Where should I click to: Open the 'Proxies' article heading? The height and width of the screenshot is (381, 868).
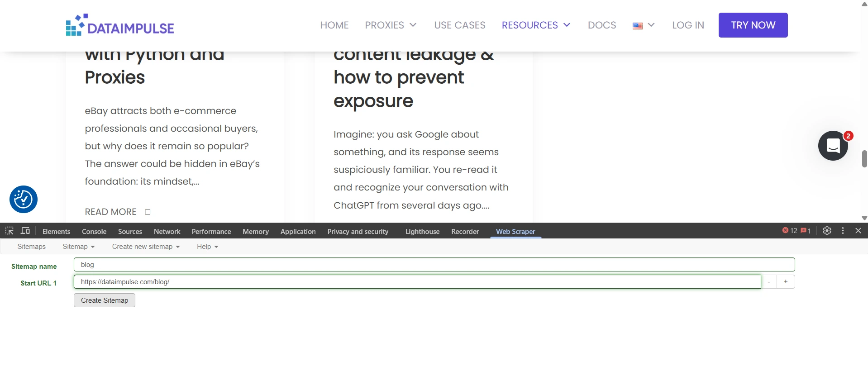coord(115,78)
